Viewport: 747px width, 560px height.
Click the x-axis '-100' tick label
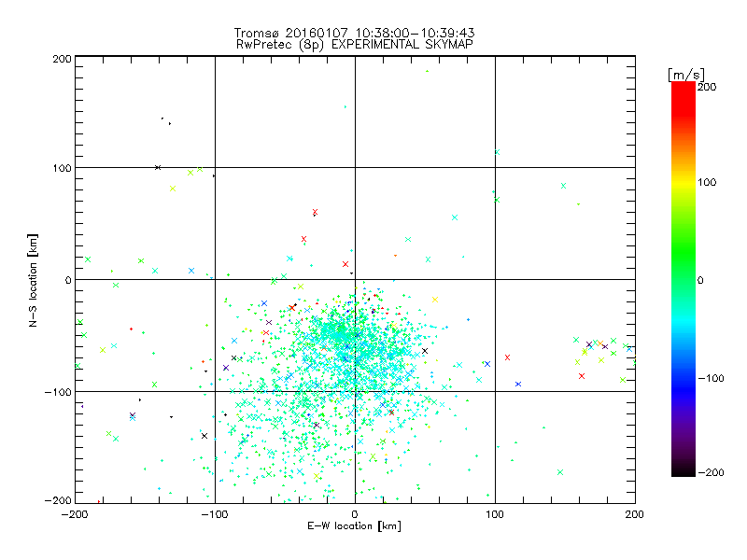215,515
